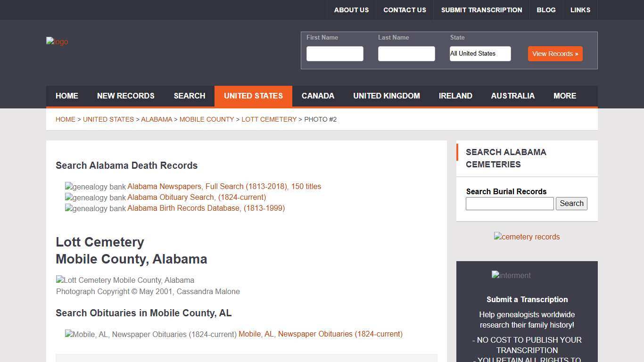Click the Search burial records button
Viewport: 644px width, 362px height.
(x=571, y=204)
